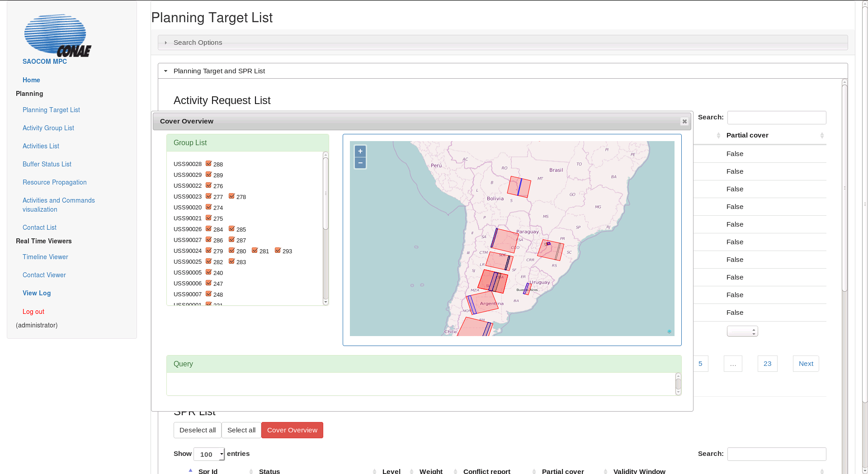
Task: Zoom in on the map
Action: (x=360, y=151)
